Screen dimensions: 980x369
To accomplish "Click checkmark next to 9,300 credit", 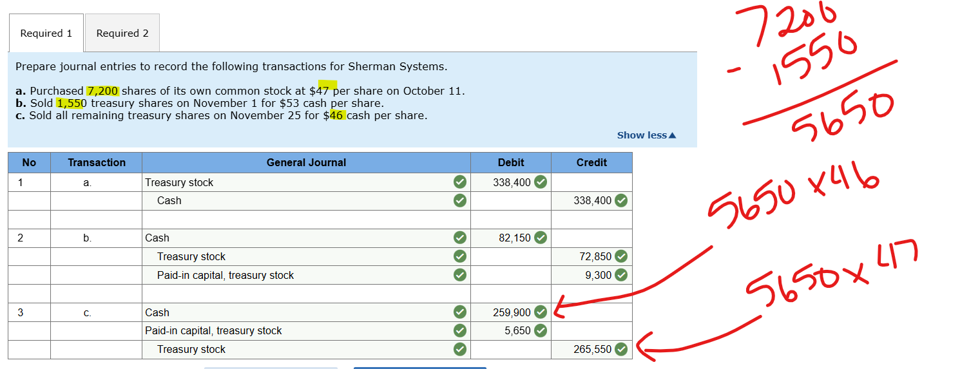I will (x=620, y=275).
